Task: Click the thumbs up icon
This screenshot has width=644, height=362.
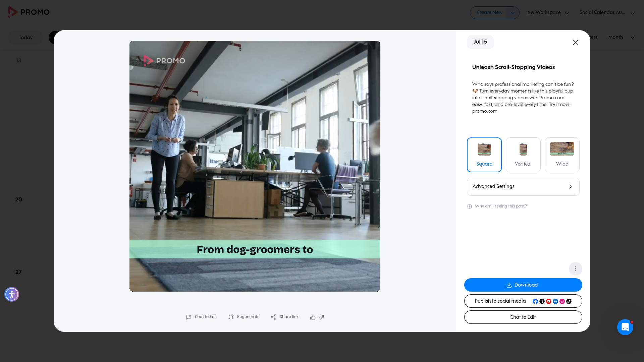Action: pyautogui.click(x=313, y=317)
